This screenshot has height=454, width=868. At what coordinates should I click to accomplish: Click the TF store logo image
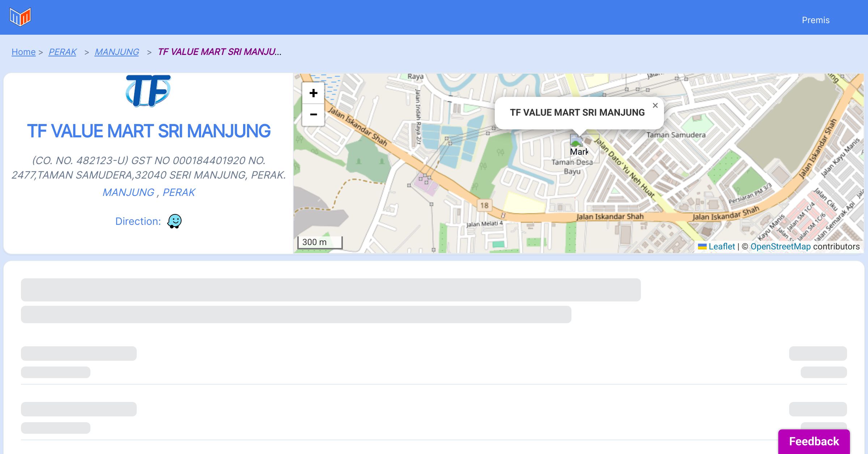[148, 91]
